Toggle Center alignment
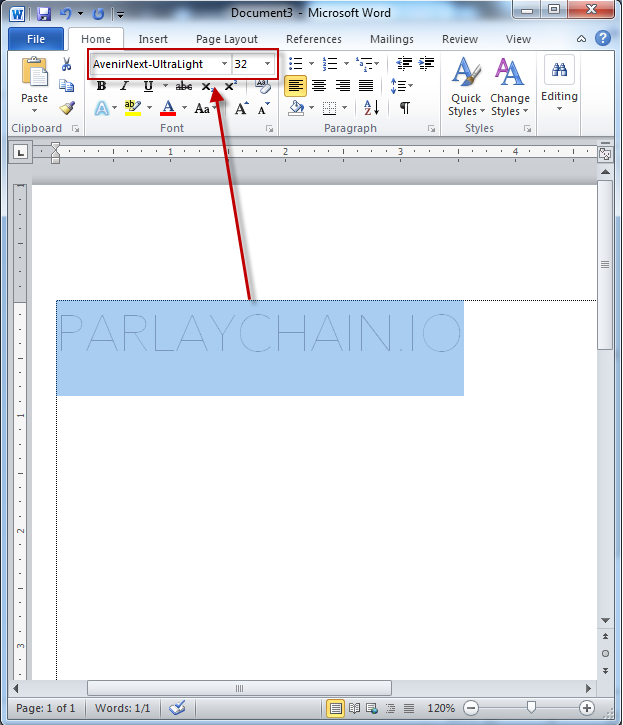Screen dimensions: 623x725 click(319, 86)
